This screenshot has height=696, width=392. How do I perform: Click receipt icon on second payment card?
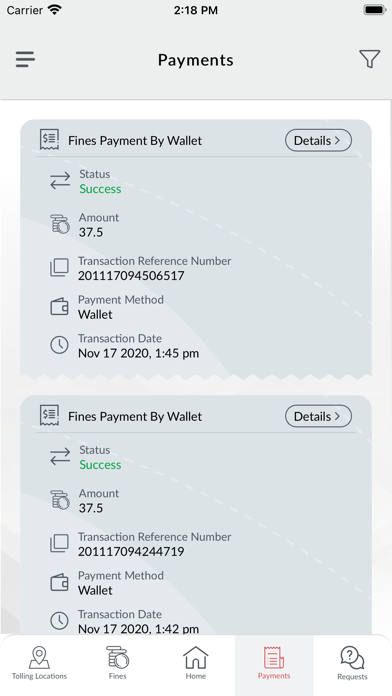point(49,415)
